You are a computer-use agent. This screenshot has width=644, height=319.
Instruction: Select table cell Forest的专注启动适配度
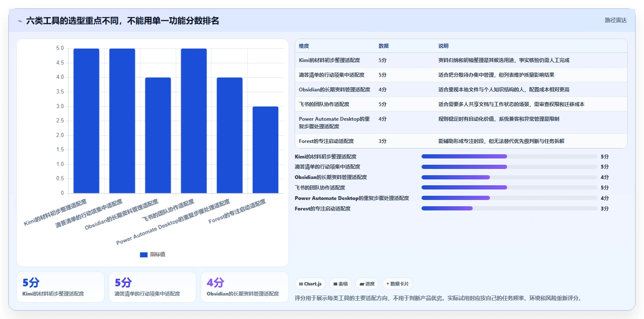coord(326,141)
